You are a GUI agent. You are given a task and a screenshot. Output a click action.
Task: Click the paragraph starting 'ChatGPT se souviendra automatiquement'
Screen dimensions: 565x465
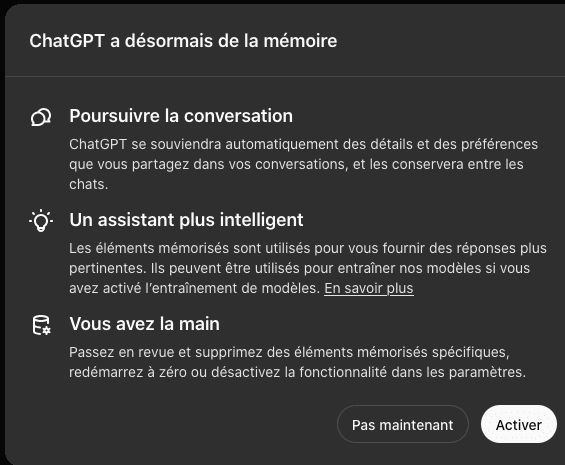tap(303, 164)
